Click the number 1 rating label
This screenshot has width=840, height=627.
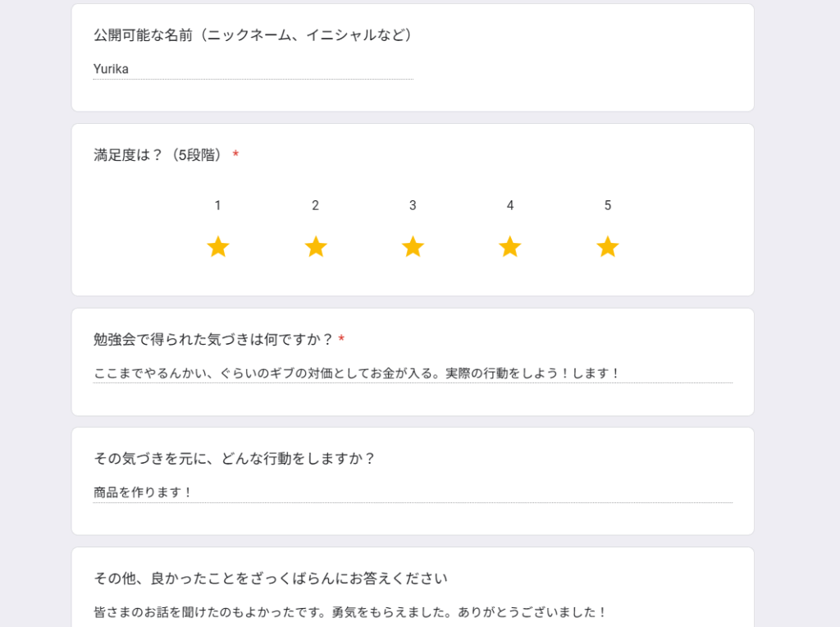(217, 205)
